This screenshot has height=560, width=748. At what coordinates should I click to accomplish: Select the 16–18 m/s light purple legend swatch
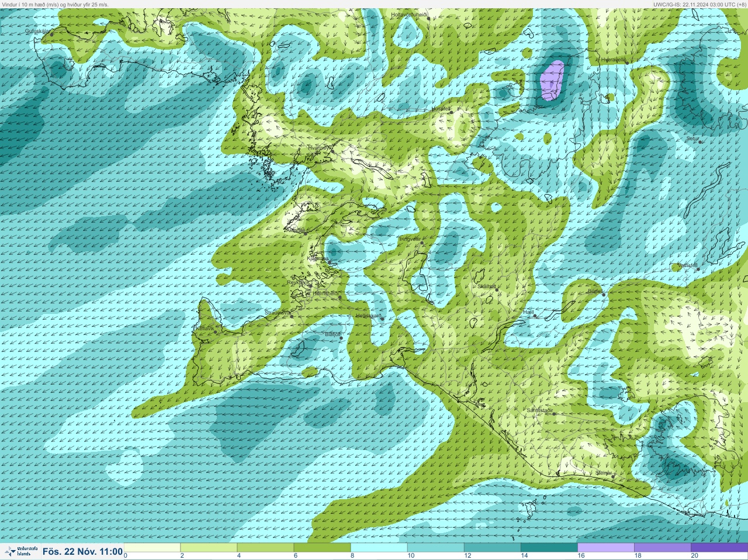pyautogui.click(x=605, y=548)
